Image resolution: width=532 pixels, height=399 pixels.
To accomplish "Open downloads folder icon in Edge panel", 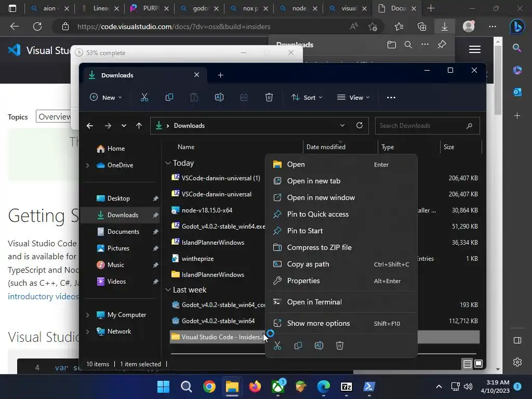I will [x=392, y=45].
